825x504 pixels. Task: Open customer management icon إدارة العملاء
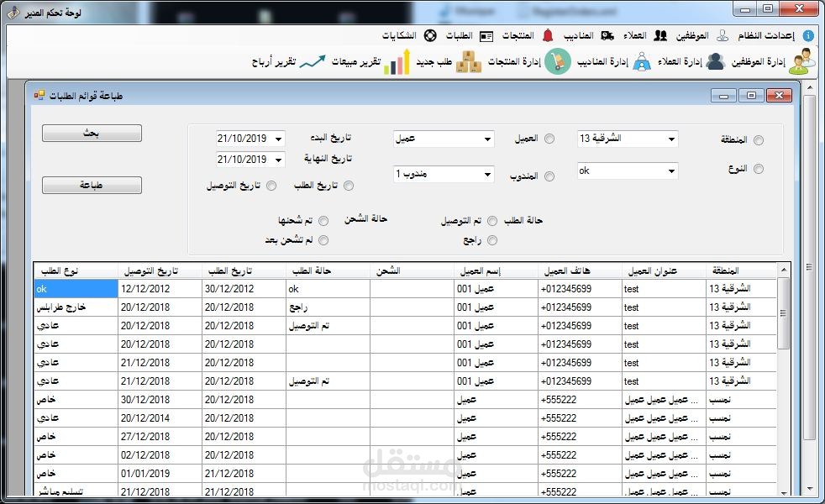click(x=715, y=61)
